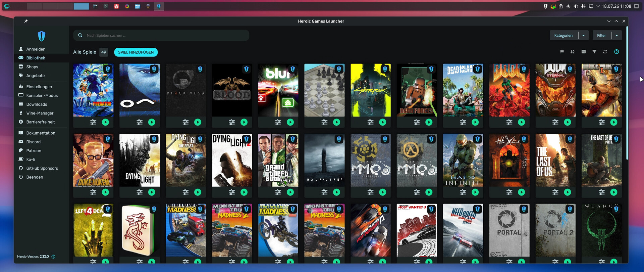
Task: Open settings for Hexen
Action: [x=509, y=192]
